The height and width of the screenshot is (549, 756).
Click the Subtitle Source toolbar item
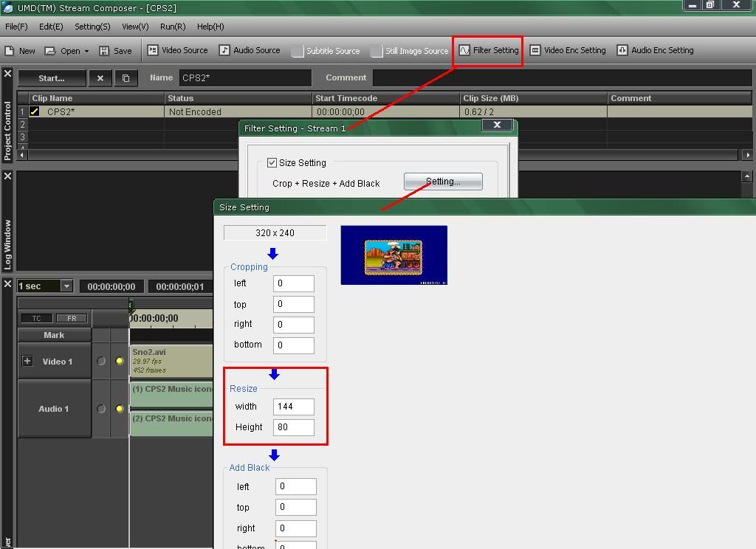(x=326, y=51)
